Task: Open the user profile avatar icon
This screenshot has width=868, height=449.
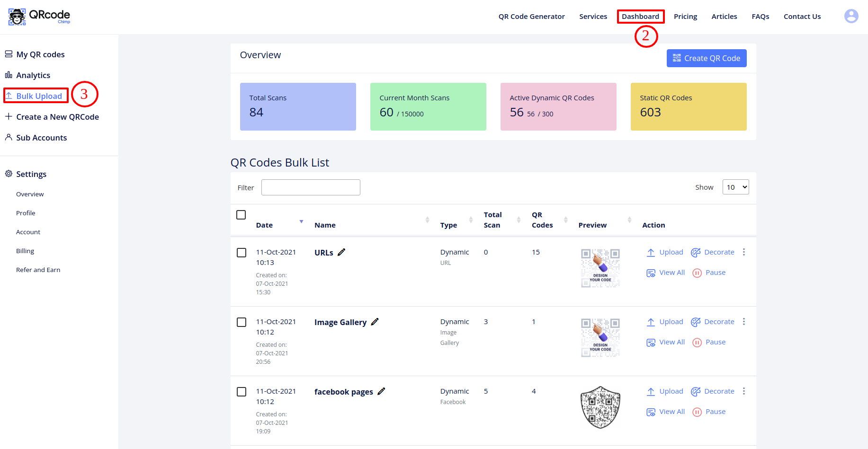Action: (x=851, y=16)
